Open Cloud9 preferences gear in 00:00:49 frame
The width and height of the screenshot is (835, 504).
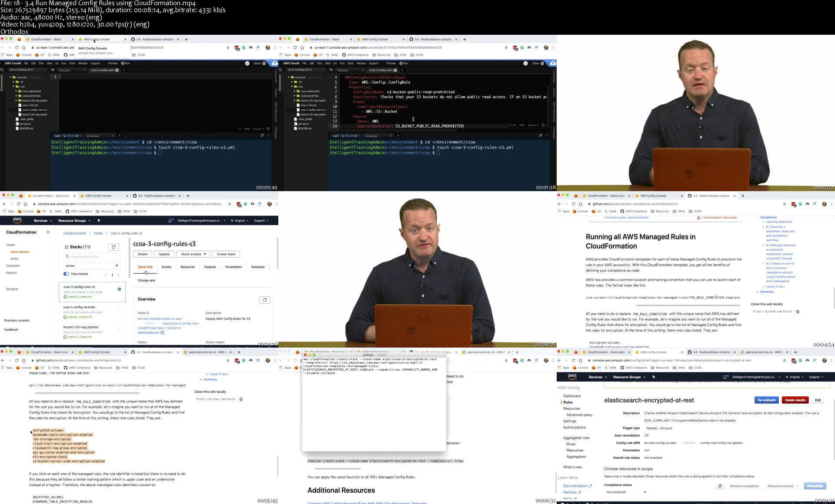tap(264, 63)
